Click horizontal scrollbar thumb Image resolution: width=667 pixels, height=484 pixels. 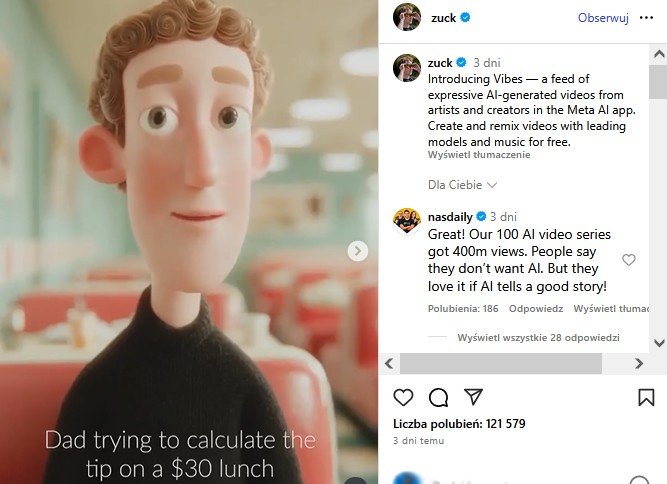pyautogui.click(x=501, y=364)
